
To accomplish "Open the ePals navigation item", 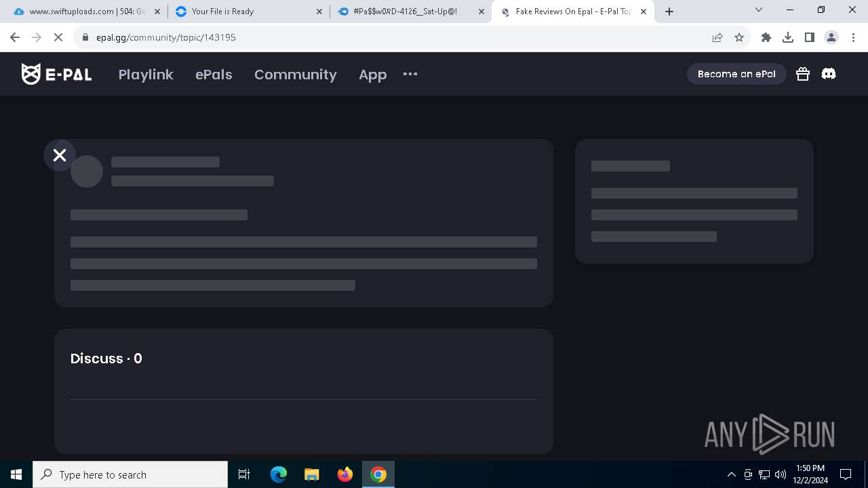I will pyautogui.click(x=214, y=75).
